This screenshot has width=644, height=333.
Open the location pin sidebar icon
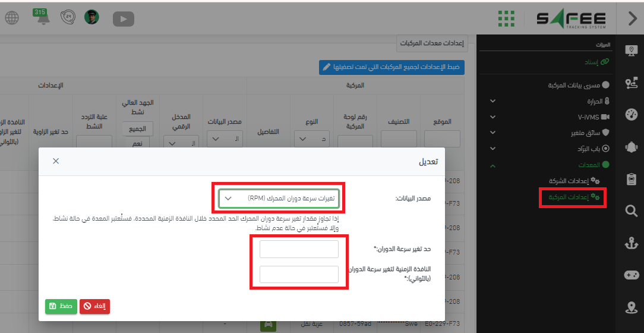click(631, 307)
